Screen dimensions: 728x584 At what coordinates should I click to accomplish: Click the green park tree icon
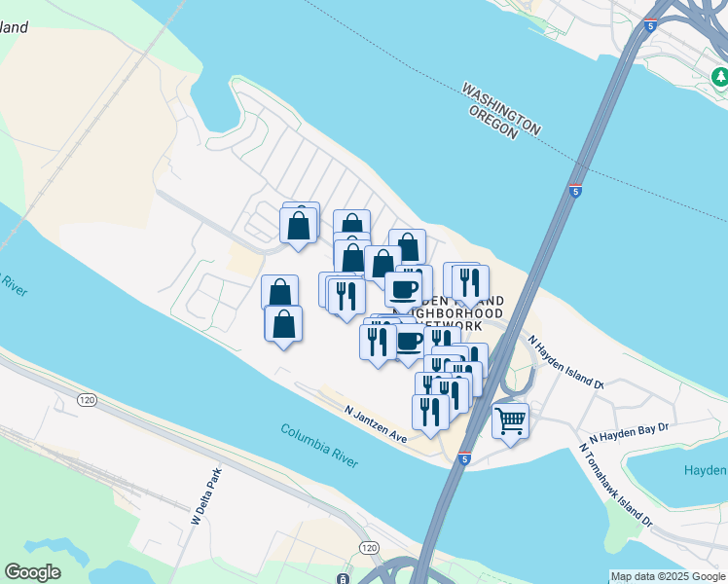tap(720, 77)
